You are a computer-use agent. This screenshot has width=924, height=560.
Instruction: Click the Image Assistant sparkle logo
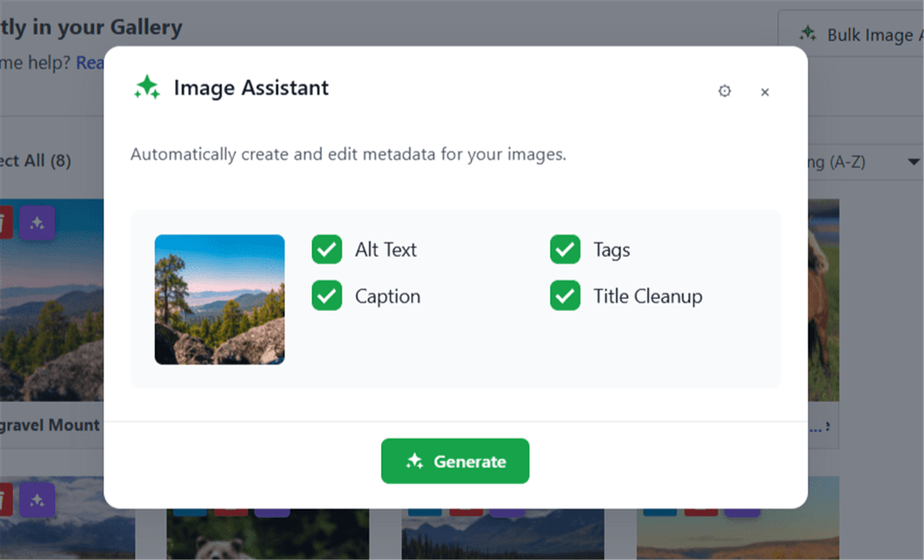tap(147, 87)
